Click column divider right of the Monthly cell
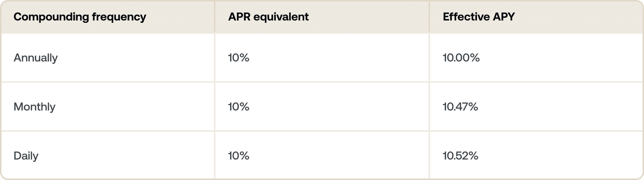 [215, 107]
